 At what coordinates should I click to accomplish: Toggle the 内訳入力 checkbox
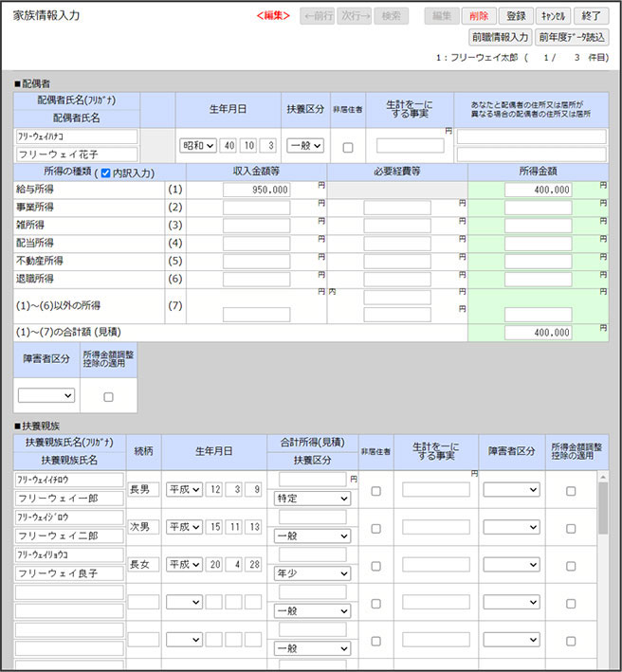click(104, 173)
